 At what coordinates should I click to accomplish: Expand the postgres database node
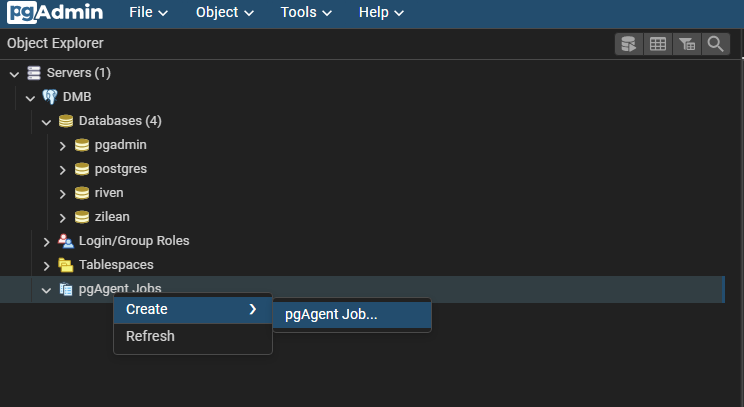point(62,170)
